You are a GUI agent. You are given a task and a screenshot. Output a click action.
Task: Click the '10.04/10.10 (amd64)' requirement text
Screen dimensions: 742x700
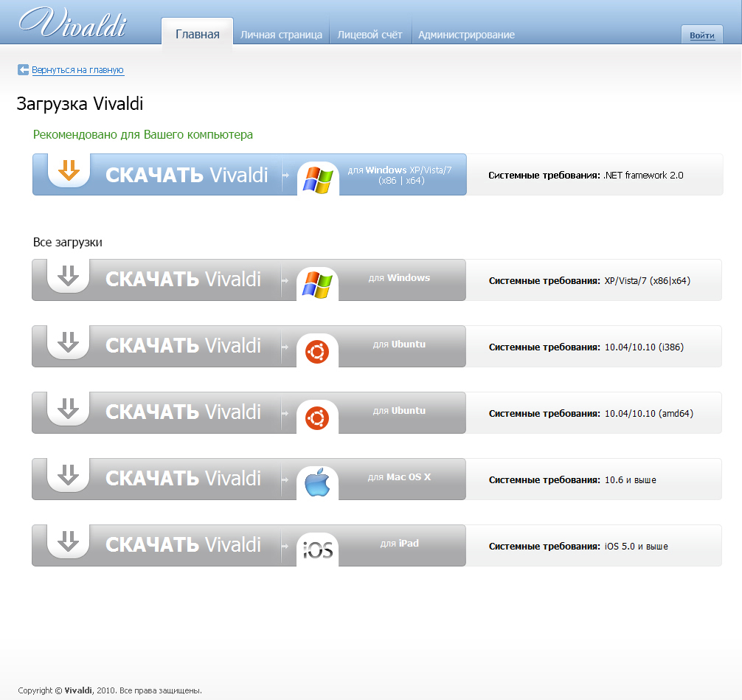(x=649, y=413)
